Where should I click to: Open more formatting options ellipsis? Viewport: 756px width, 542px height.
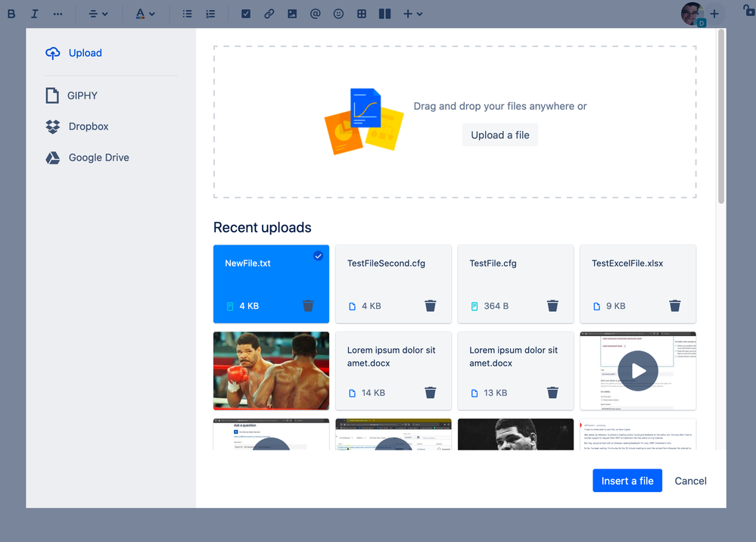pos(58,14)
